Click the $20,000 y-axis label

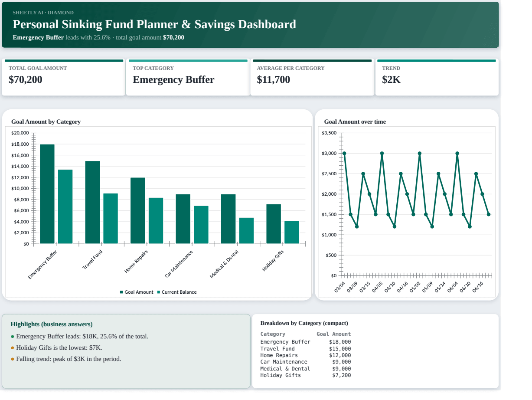pyautogui.click(x=20, y=133)
